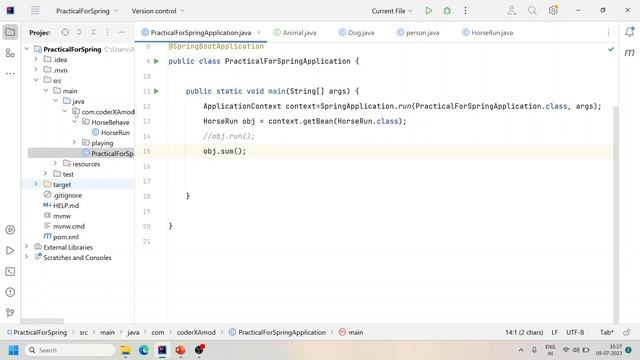Select mvnw.cmd in project tree
The image size is (640, 360).
click(64, 226)
